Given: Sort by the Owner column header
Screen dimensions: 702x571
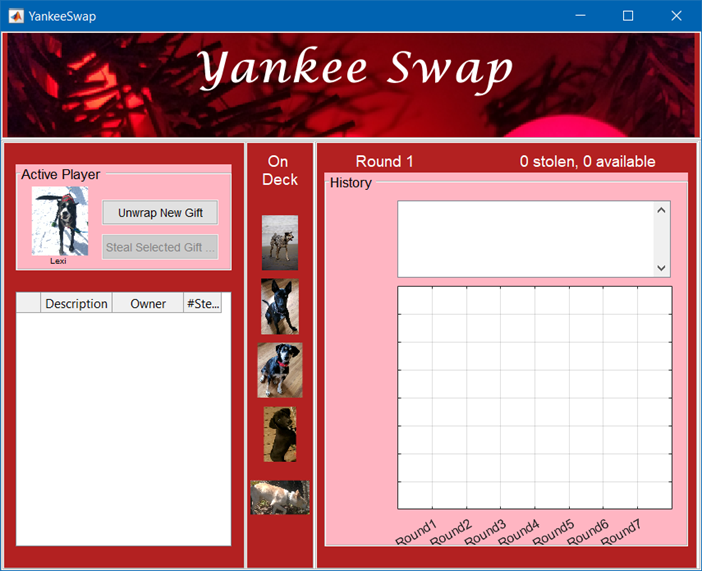Looking at the screenshot, I should coord(148,304).
